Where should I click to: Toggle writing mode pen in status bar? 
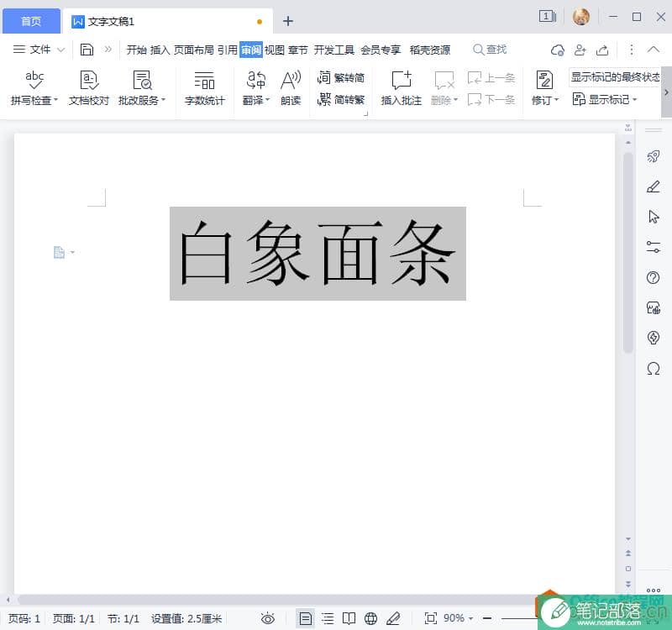point(393,618)
